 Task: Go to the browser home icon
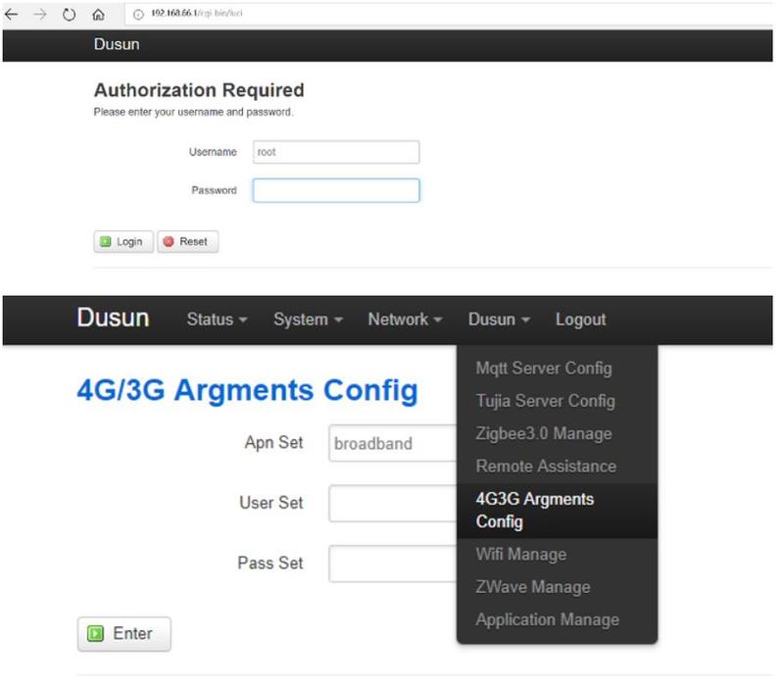(x=99, y=14)
